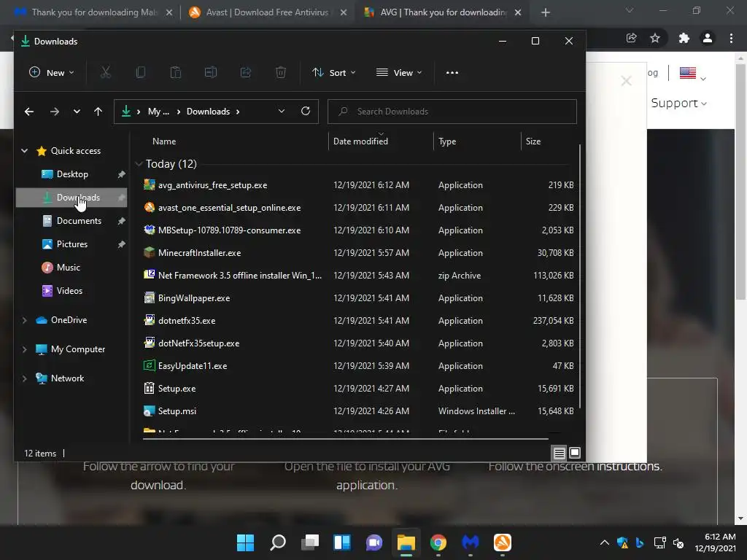Open Chrome three-dot menu
Screen dimensions: 747x560
731,38
